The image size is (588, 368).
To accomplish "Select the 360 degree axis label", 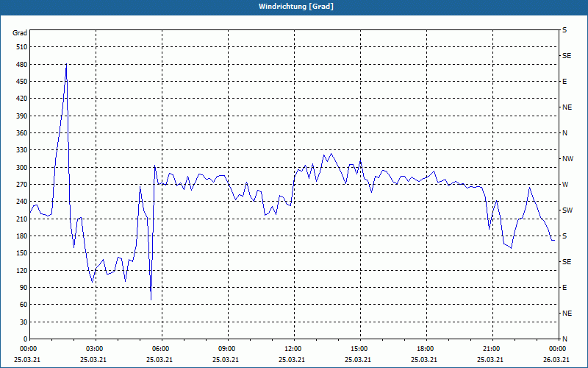I will coord(22,133).
